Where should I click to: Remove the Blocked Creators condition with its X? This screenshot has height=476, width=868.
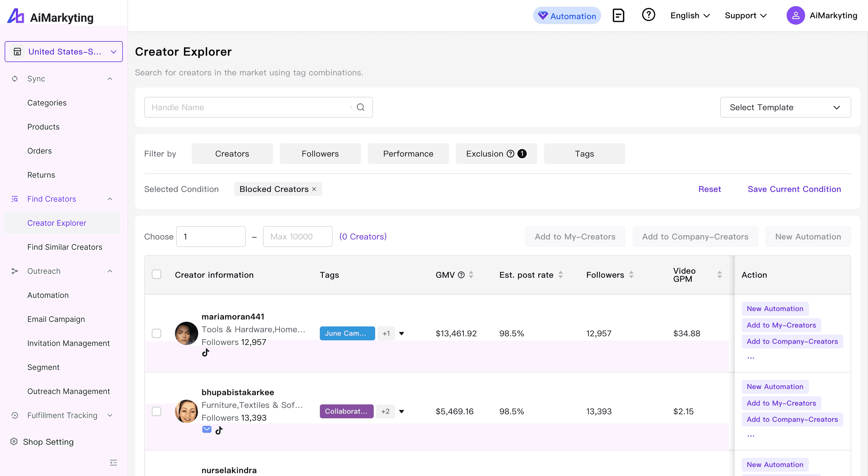pos(314,189)
